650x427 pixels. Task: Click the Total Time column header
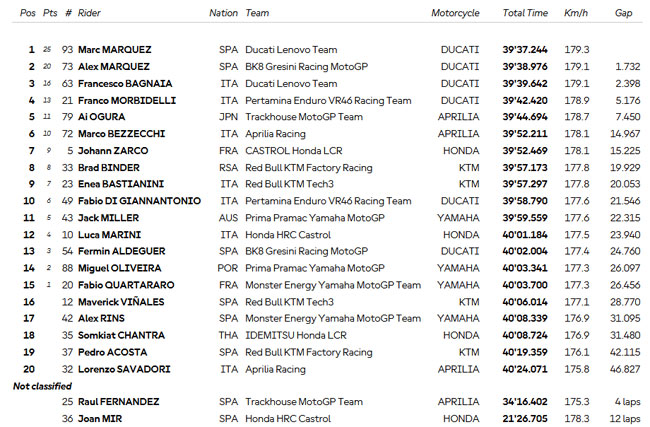pos(525,13)
